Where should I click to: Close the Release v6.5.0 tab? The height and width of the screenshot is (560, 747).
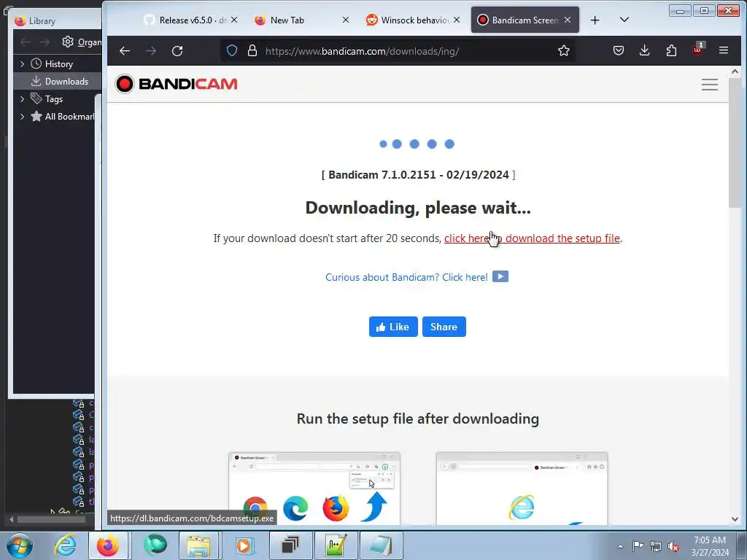(x=234, y=20)
